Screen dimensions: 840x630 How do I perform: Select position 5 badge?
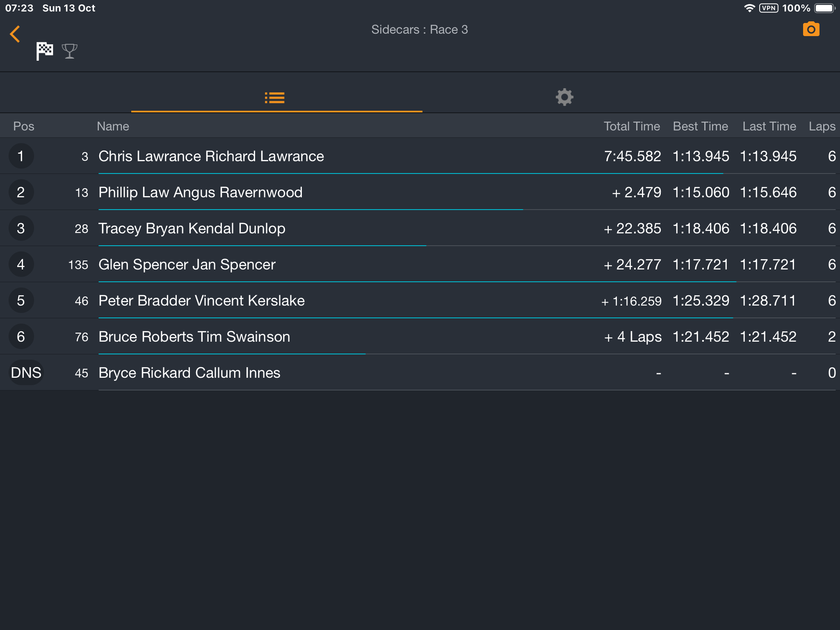point(21,301)
